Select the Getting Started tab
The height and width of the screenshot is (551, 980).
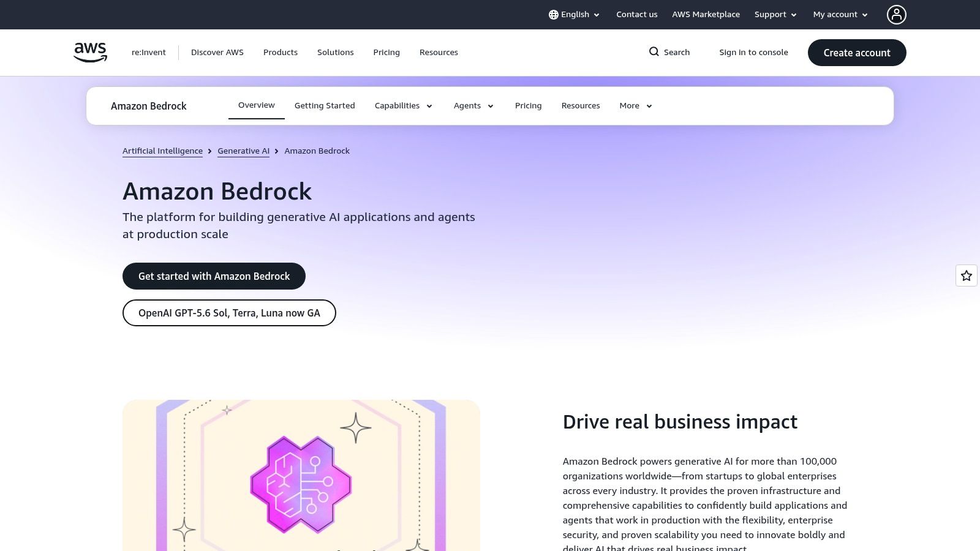click(x=325, y=106)
